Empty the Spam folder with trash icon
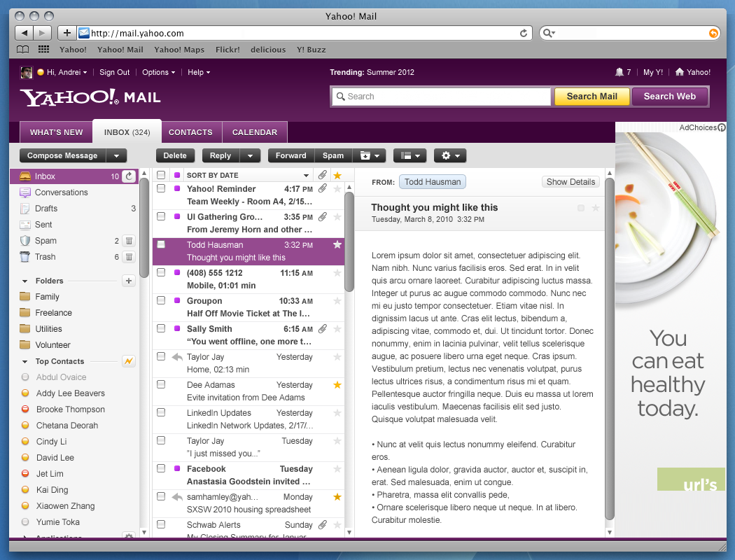735x560 pixels. click(x=129, y=241)
